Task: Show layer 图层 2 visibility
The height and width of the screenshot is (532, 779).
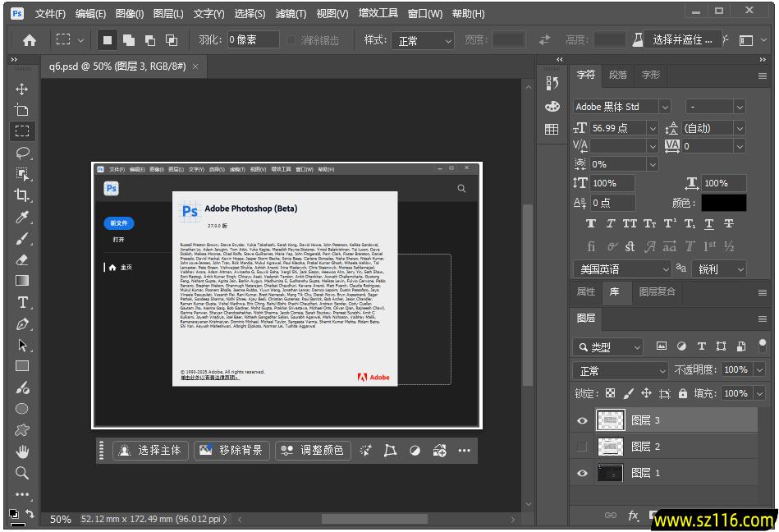Action: [582, 446]
